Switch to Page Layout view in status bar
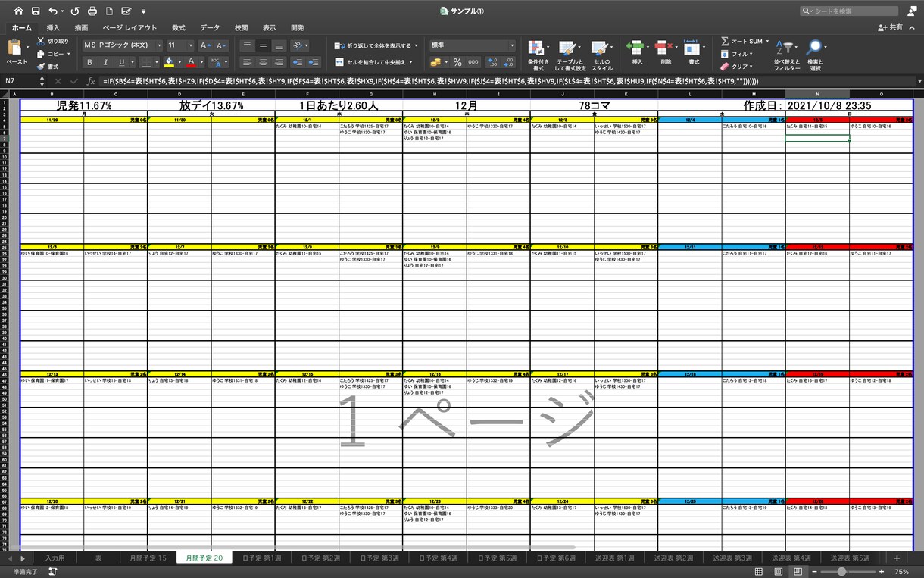924x578 pixels. pos(777,572)
